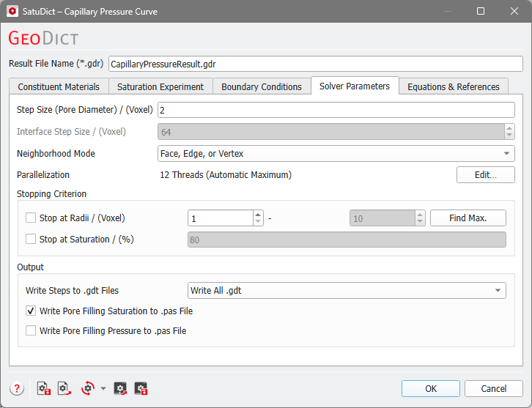
Task: Increase the minimum radii value with up arrow
Action: pos(258,215)
